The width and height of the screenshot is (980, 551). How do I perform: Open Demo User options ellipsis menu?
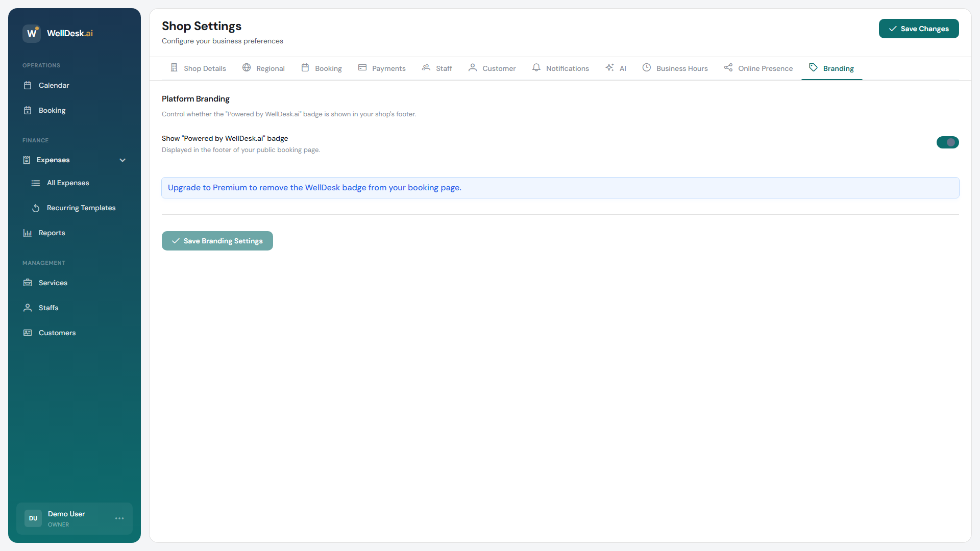[x=119, y=518]
